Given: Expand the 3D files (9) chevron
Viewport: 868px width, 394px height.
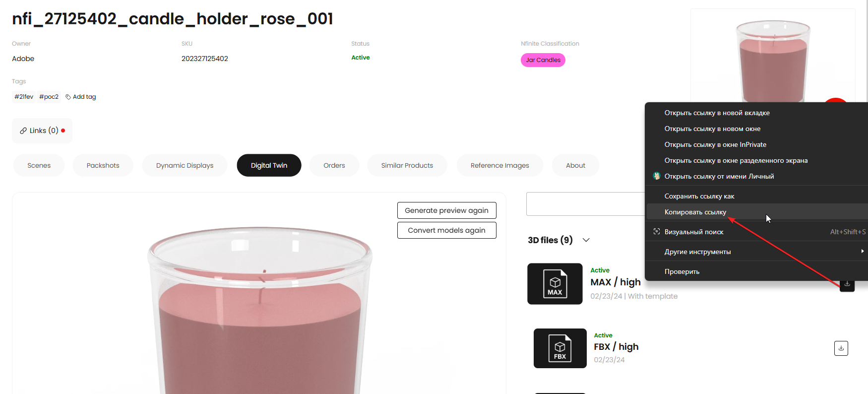Looking at the screenshot, I should click(586, 240).
